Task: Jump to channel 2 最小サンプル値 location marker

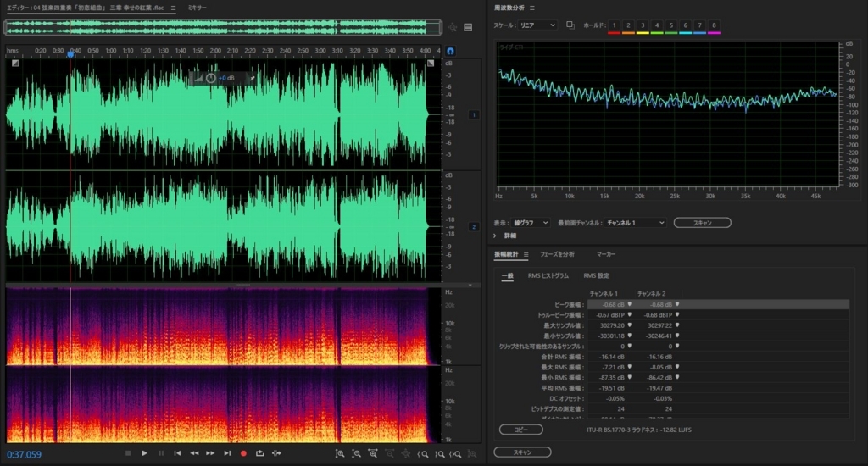Action: coord(677,336)
